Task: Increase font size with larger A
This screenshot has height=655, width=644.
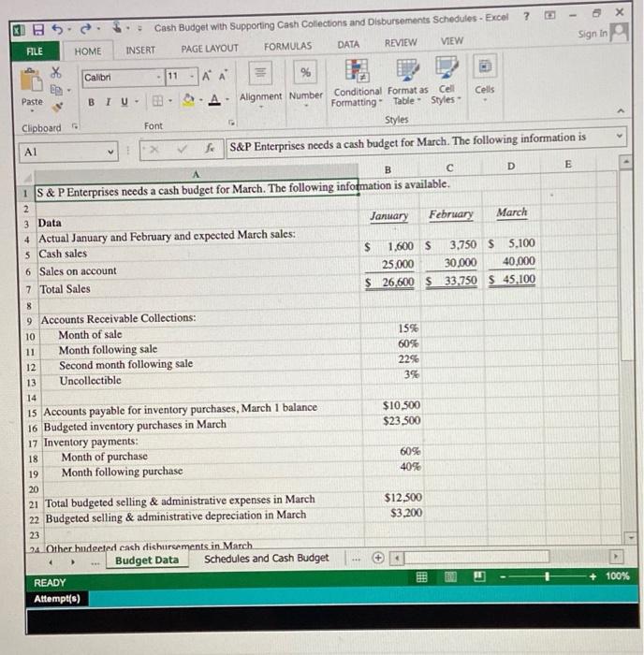Action: 207,76
